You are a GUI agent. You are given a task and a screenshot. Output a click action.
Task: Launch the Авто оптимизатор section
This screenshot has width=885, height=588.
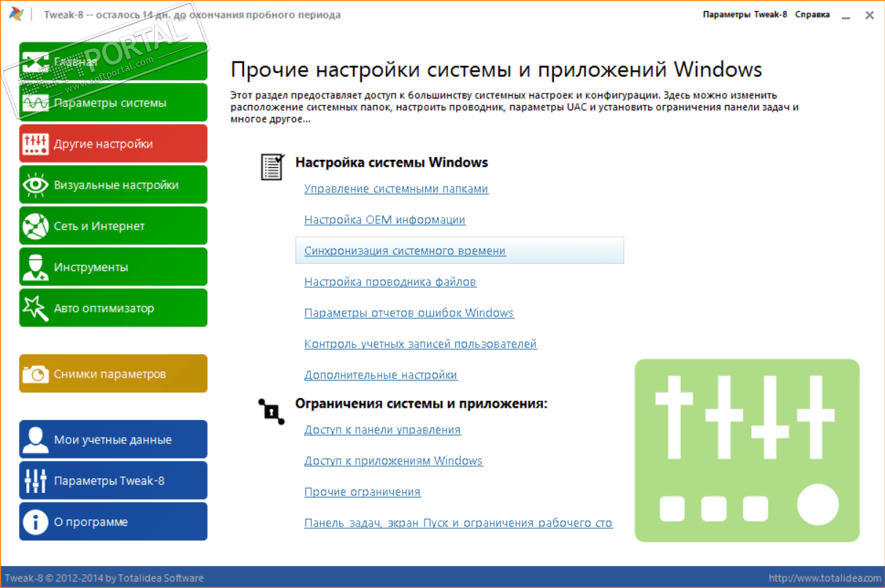[113, 308]
